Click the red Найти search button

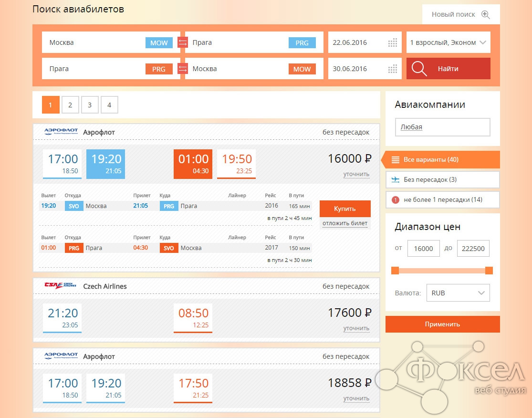point(448,69)
